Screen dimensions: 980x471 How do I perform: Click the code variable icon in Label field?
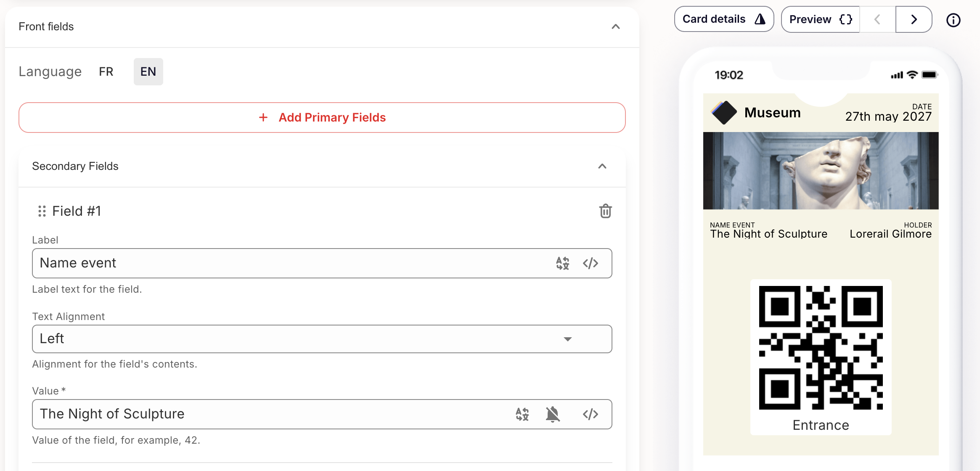(591, 263)
